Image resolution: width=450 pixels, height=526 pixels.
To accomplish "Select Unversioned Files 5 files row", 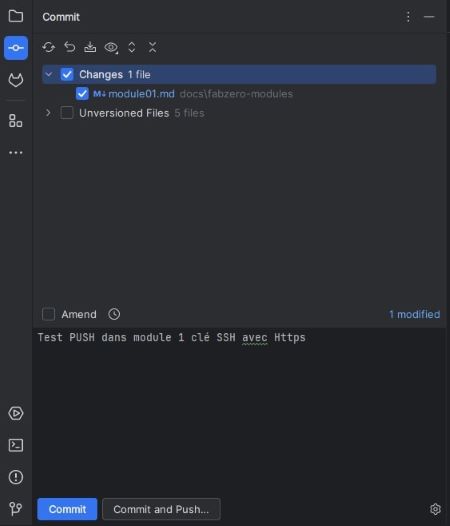I will click(239, 113).
